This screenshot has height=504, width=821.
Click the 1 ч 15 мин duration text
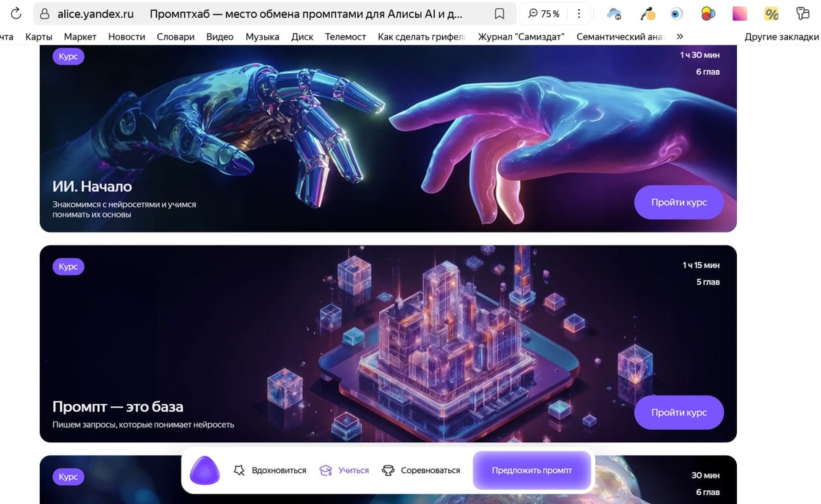click(x=701, y=265)
